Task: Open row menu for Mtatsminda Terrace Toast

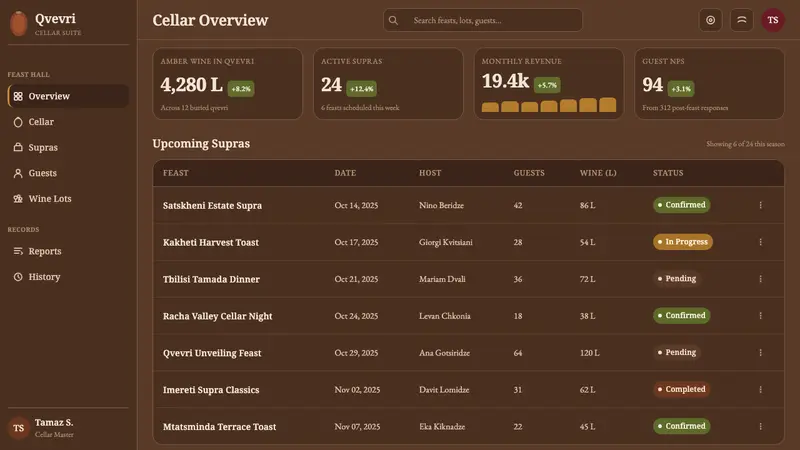Action: 760,426
